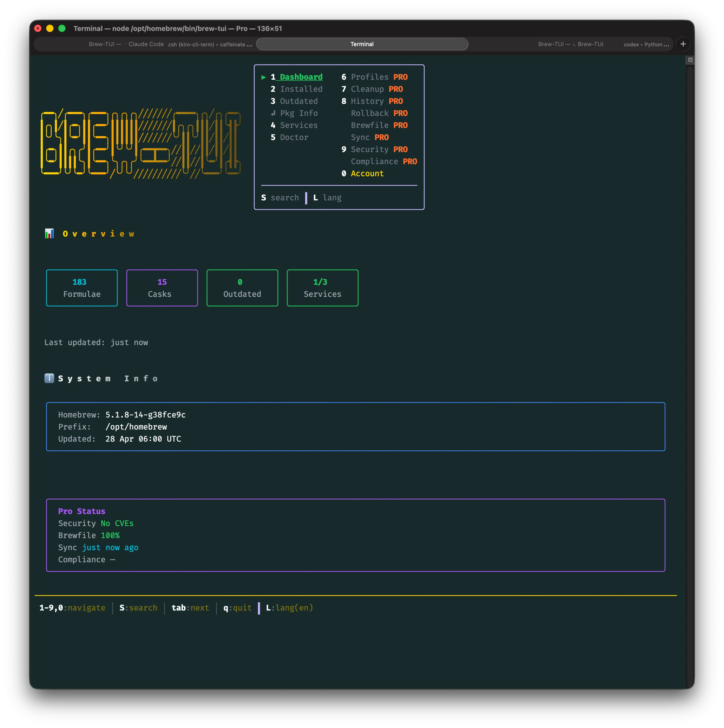Open the Security PRO menu entry

click(x=375, y=149)
